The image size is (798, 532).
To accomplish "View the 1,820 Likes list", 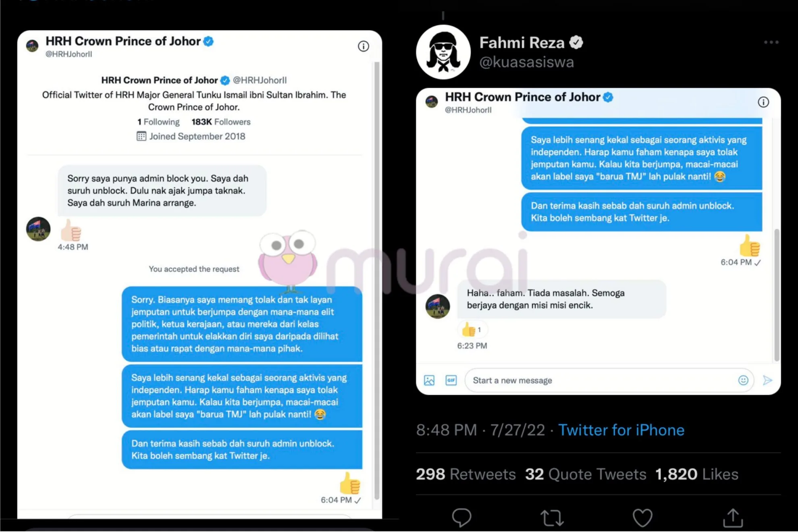I will (x=697, y=474).
